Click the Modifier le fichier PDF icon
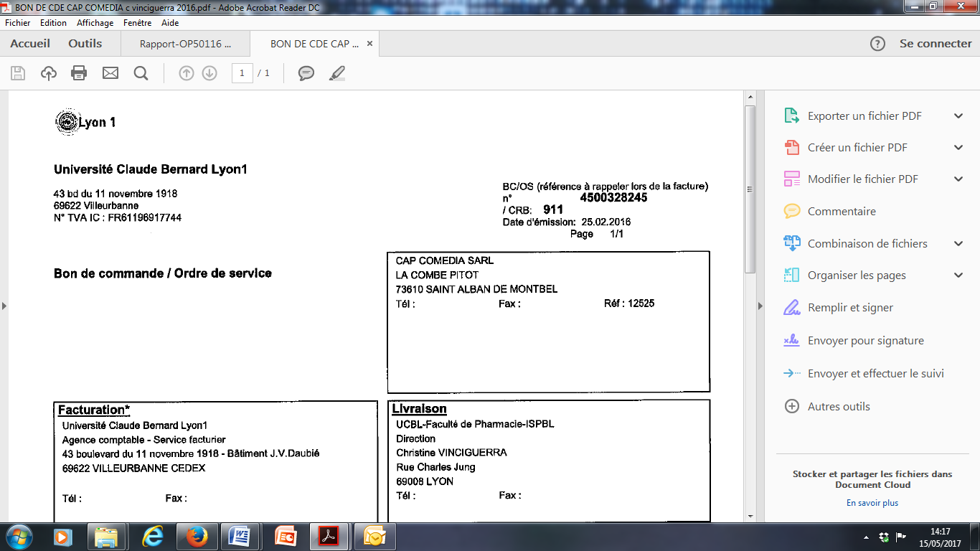Screen dimensions: 980x551 [x=791, y=179]
